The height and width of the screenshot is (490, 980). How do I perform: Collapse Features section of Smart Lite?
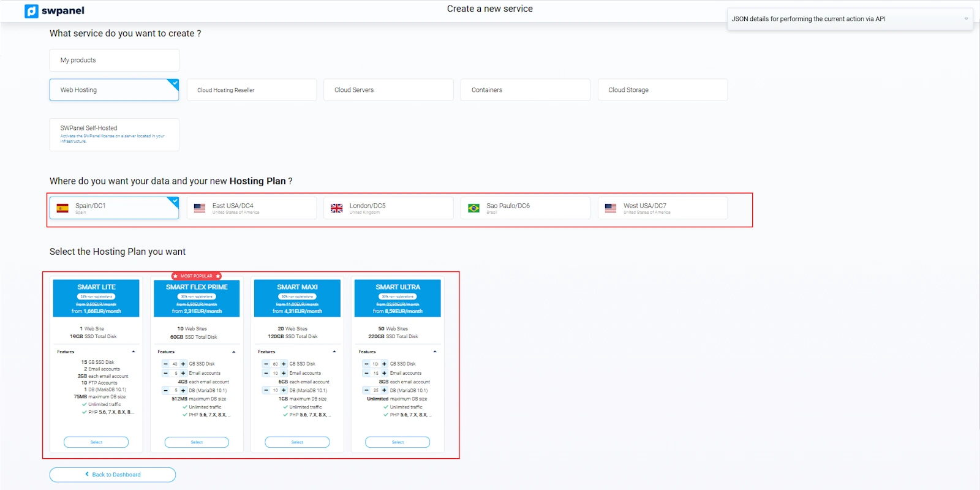(x=133, y=352)
